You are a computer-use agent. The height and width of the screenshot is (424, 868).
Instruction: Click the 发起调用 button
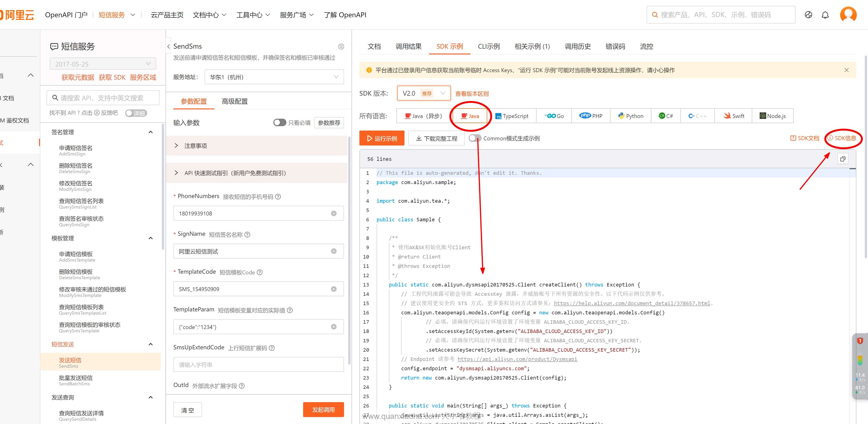click(323, 410)
